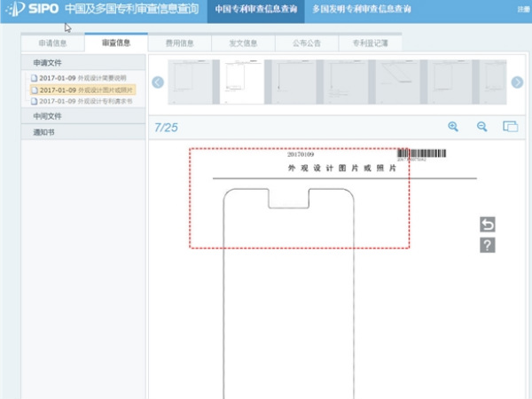Open the 中国专利审查信息查询 tab

tap(256, 9)
